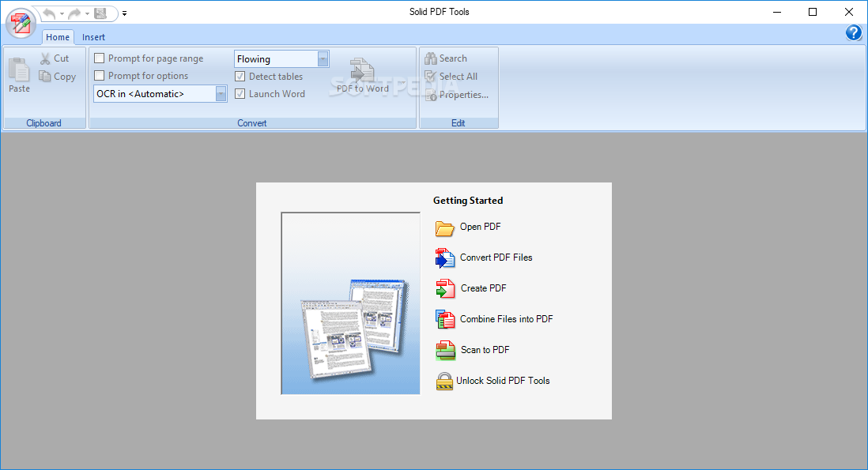Click the Select All checkmark icon
Screen dimensions: 868x470
point(431,77)
